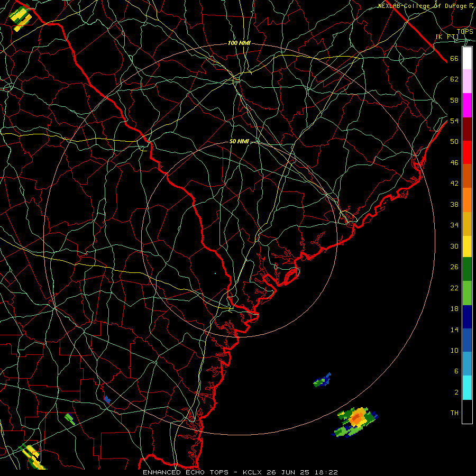
Task: Click the dark red legend swatch below 54
Action: point(467,129)
